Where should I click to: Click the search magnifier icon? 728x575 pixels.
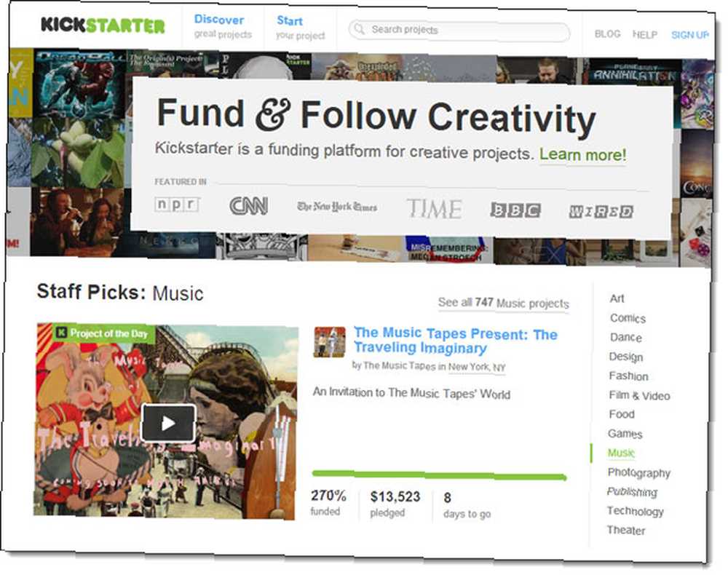pyautogui.click(x=359, y=29)
